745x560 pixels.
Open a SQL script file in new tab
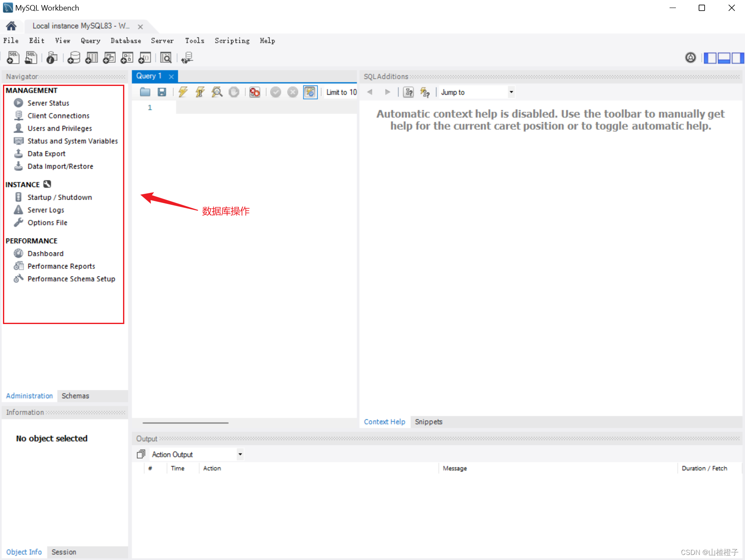[x=31, y=58]
